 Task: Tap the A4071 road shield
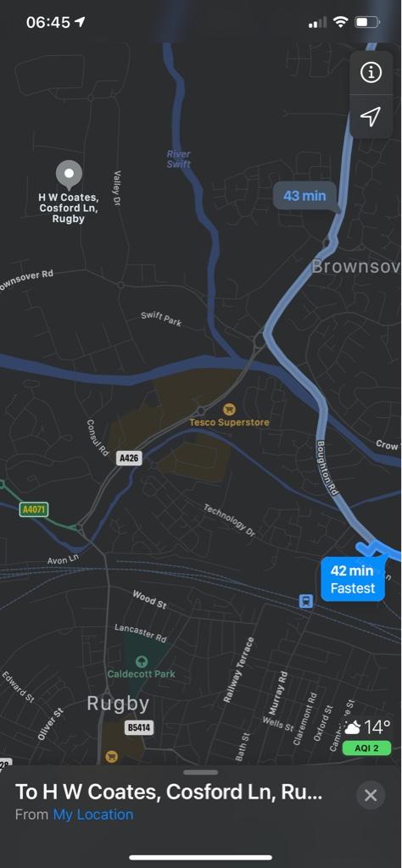34,509
